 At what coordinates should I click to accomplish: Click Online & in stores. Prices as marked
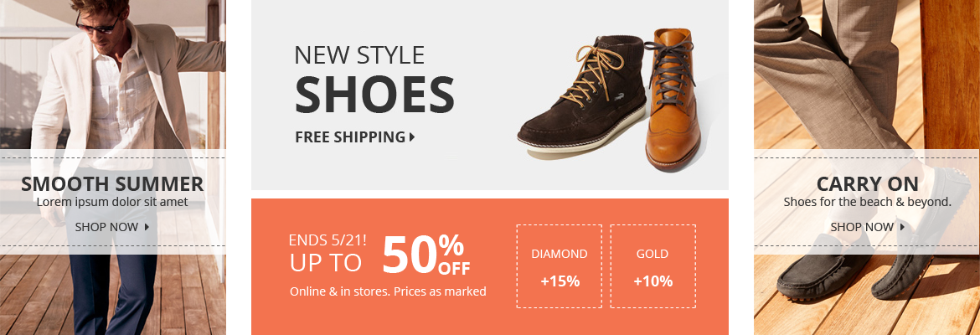click(x=388, y=291)
